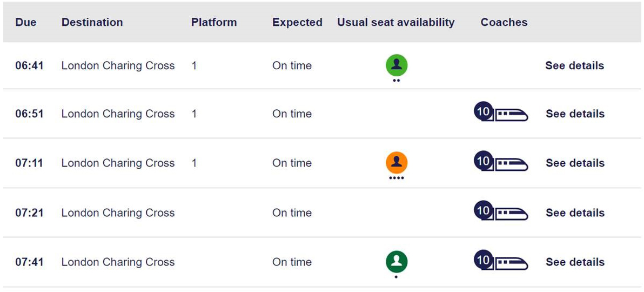This screenshot has height=292, width=644.
Task: Show See details for the 07:21 train
Action: click(575, 213)
